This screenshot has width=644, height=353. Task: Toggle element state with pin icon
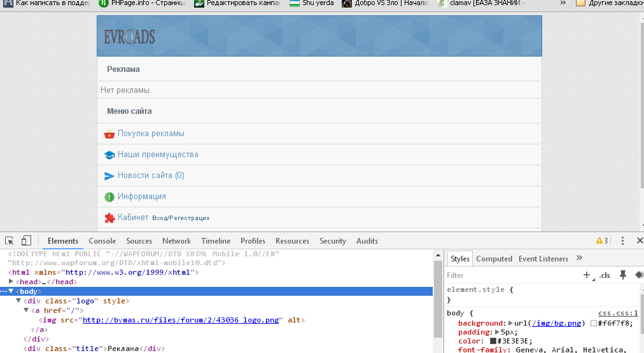coord(623,275)
